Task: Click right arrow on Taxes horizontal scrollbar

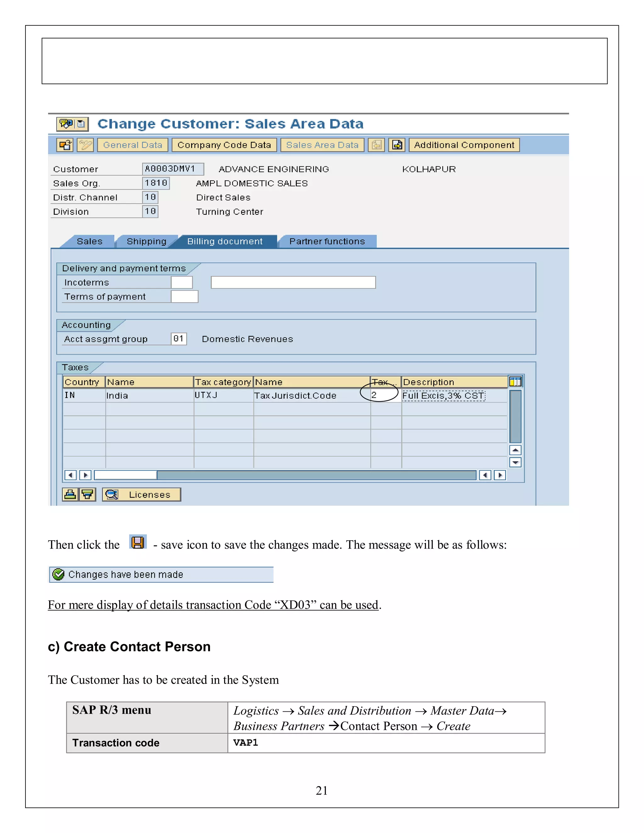Action: point(500,475)
